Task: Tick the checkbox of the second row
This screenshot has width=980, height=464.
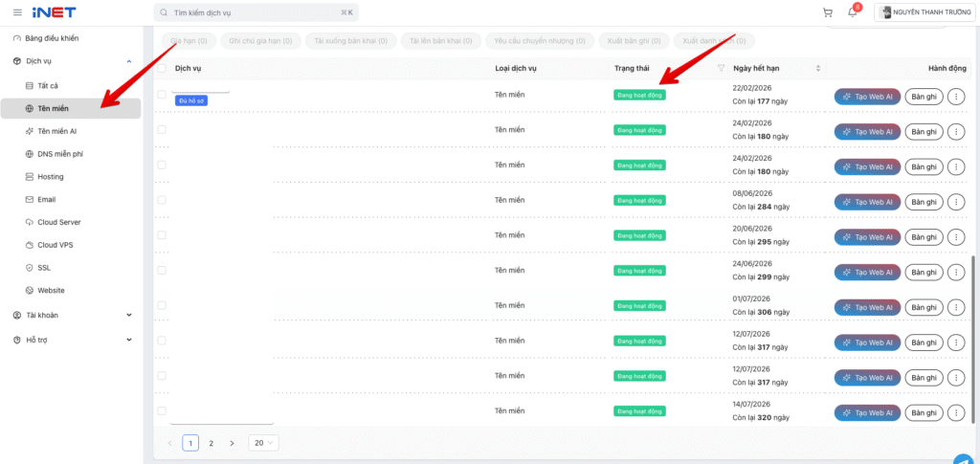Action: [162, 129]
